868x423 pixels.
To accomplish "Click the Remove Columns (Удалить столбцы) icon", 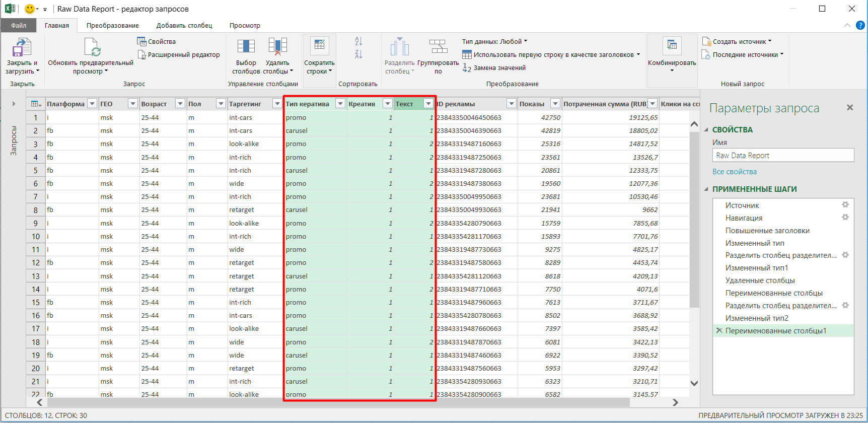I will 277,46.
